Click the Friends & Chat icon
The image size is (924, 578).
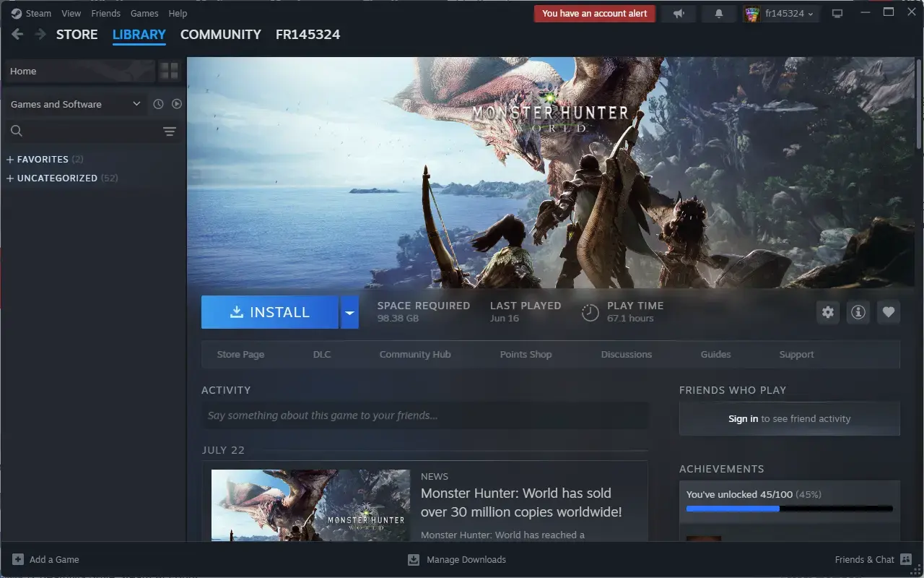click(906, 559)
